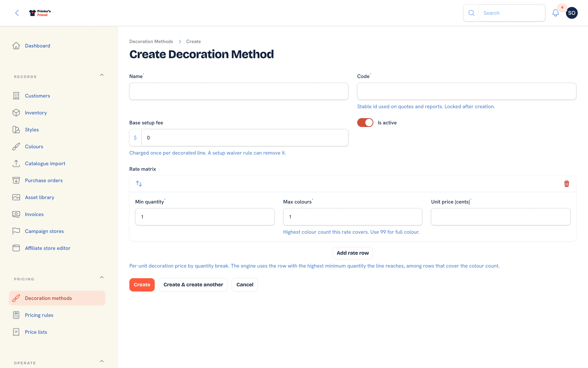
Task: Click the Catalogue import upload icon
Action: (x=16, y=164)
